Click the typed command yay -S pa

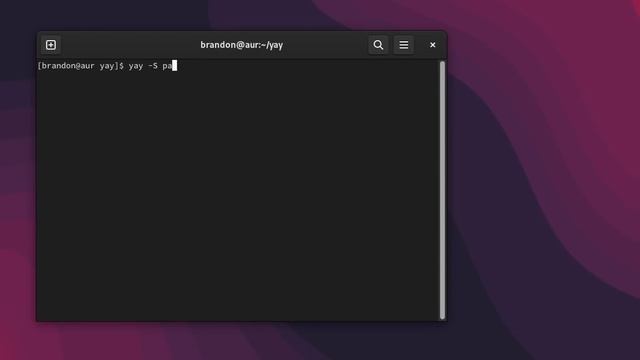[150, 66]
